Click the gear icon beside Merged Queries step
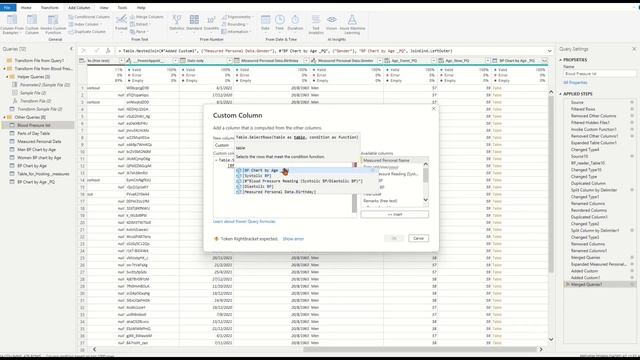The height and width of the screenshot is (360, 640). [632, 258]
